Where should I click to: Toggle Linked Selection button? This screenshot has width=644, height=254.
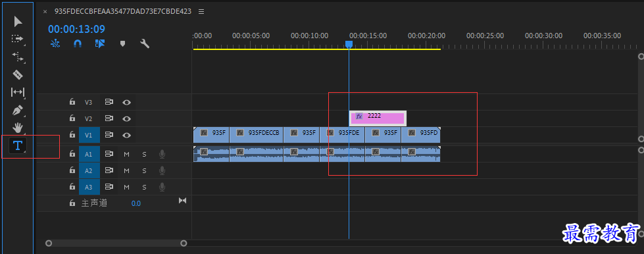(100, 43)
